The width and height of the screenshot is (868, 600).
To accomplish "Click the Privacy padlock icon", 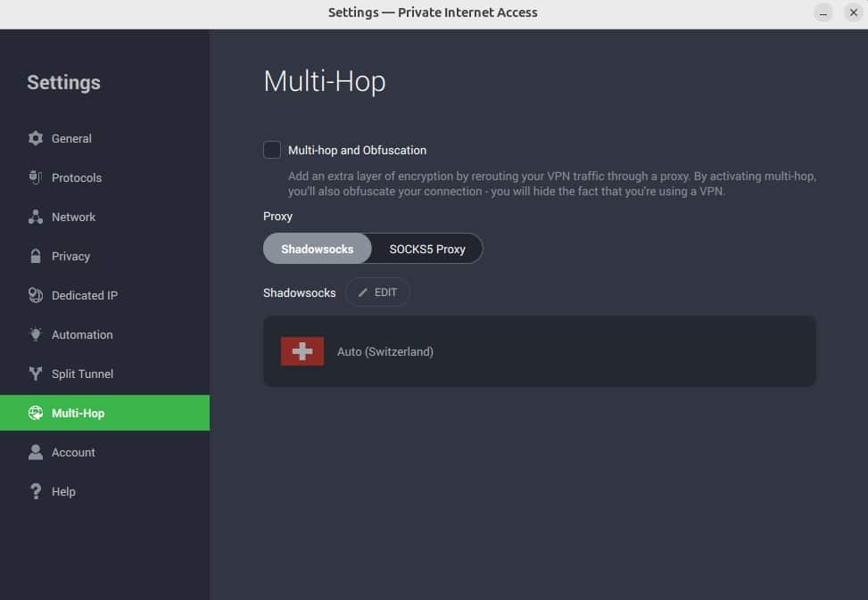I will click(36, 256).
